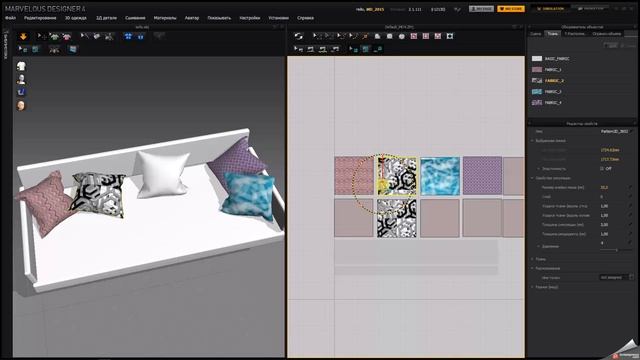This screenshot has width=640, height=360.
Task: Open the dropdown at the bottom of property editor
Action: (616, 277)
